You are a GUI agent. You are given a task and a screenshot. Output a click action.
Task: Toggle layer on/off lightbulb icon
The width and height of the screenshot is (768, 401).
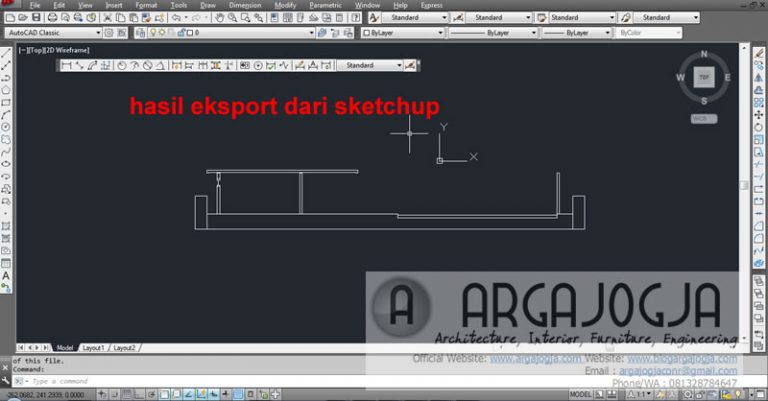point(153,33)
